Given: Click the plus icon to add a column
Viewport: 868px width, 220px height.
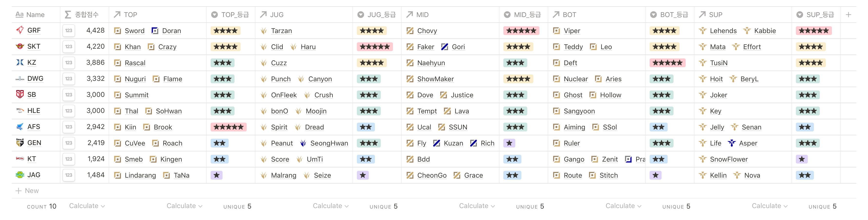Looking at the screenshot, I should (848, 15).
